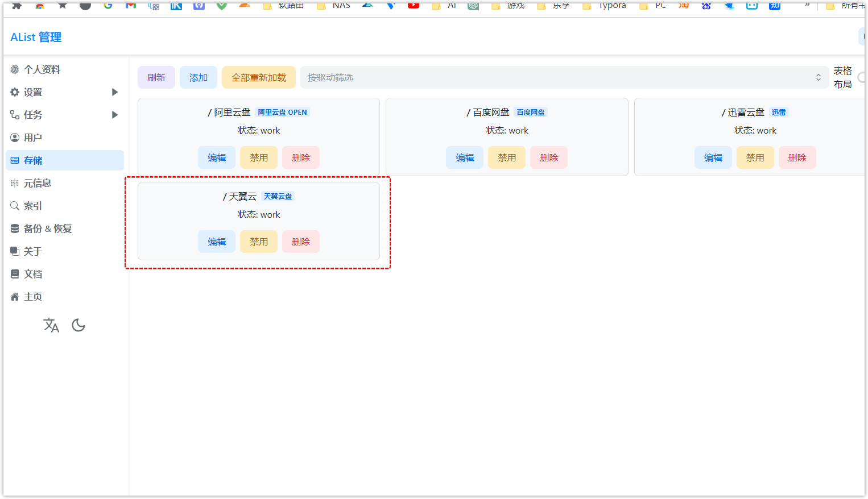Viewport: 868px width, 499px height.
Task: Open the 关于 about page
Action: [65, 251]
